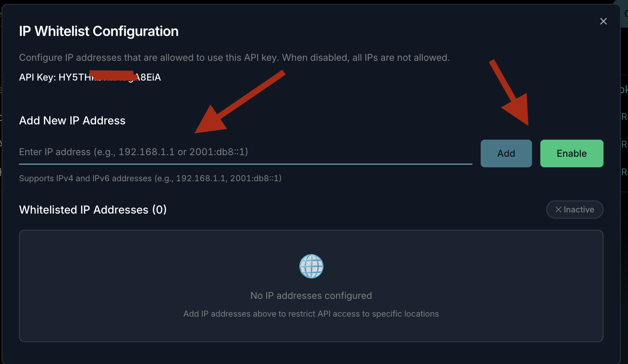The image size is (628, 364).
Task: Enable the IP whitelist
Action: click(x=572, y=154)
